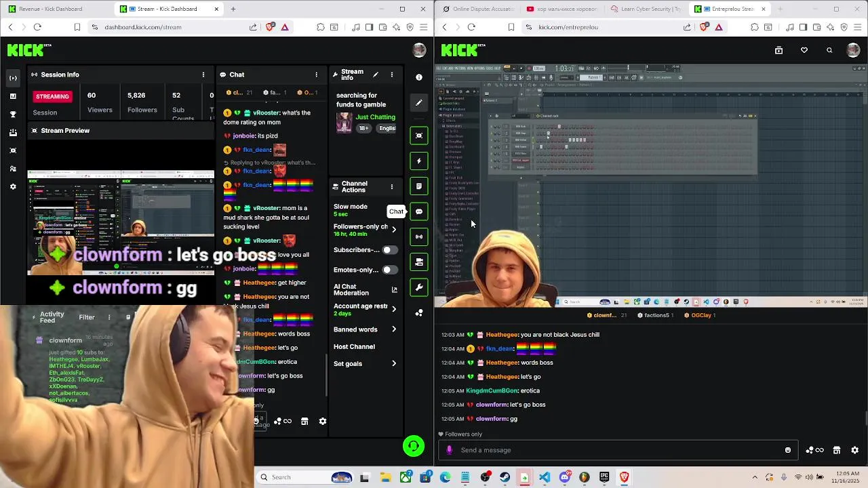Click the info circle icon in the right rail
The image size is (868, 488).
tap(419, 77)
